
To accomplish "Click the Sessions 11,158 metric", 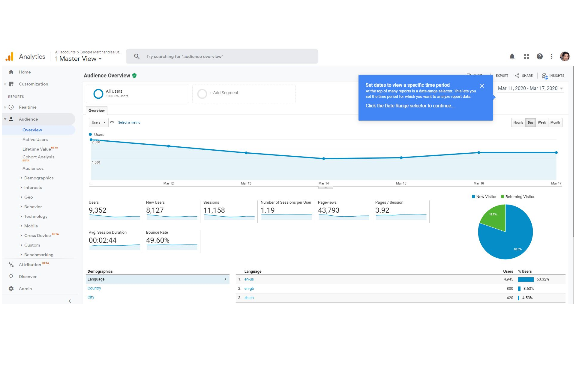I will [229, 211].
